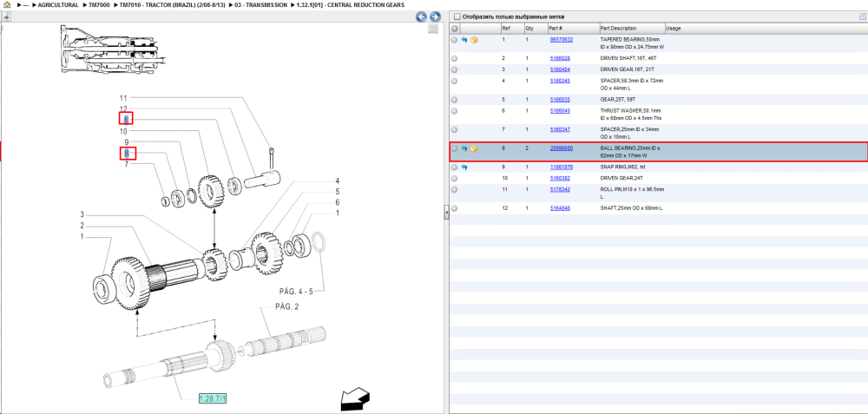Open part number link 86570632
Image resolution: width=868 pixels, height=414 pixels.
coord(561,40)
